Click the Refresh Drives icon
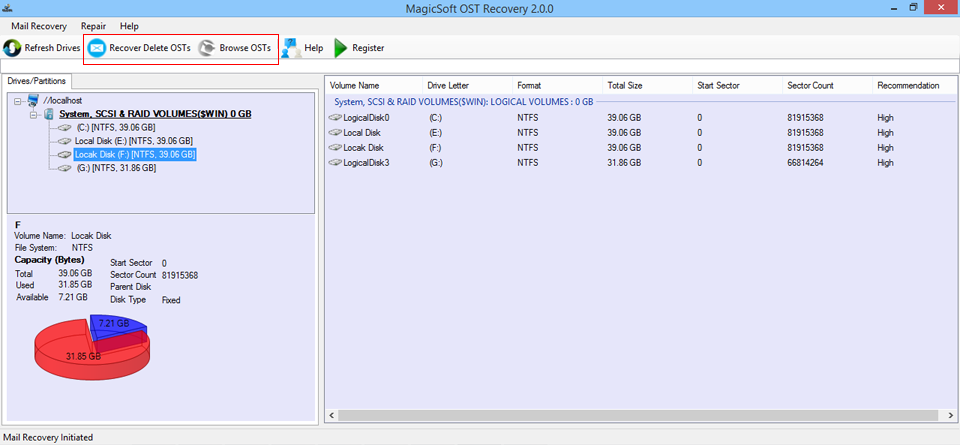 point(12,48)
